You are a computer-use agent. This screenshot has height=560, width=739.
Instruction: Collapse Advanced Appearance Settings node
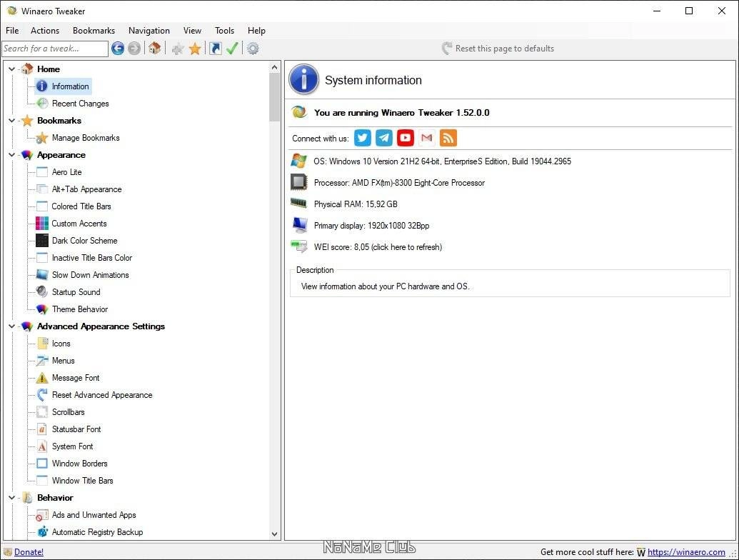point(12,326)
